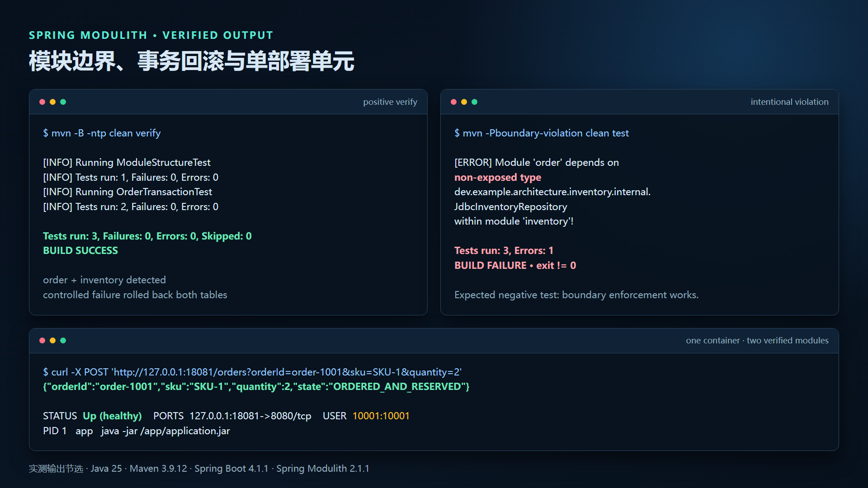868x488 pixels.
Task: Click red 'Tests run: 3, Errors: 1' line
Action: [x=504, y=251]
